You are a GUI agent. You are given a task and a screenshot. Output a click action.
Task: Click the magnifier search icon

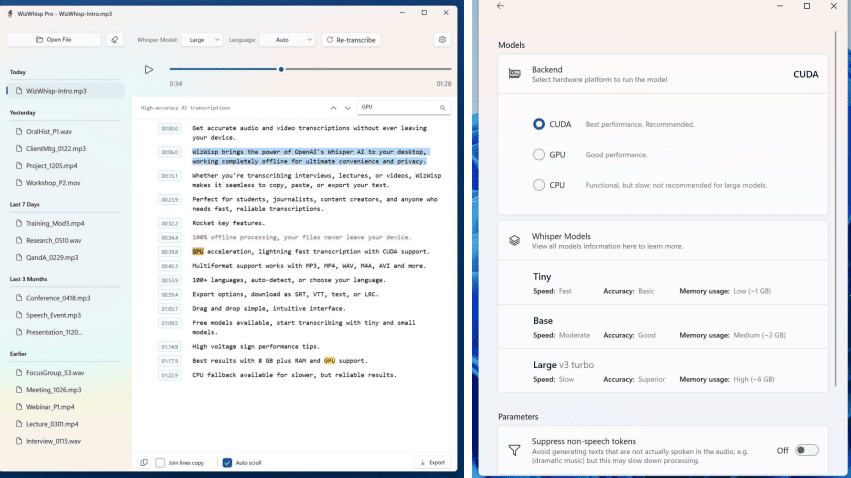(x=443, y=107)
